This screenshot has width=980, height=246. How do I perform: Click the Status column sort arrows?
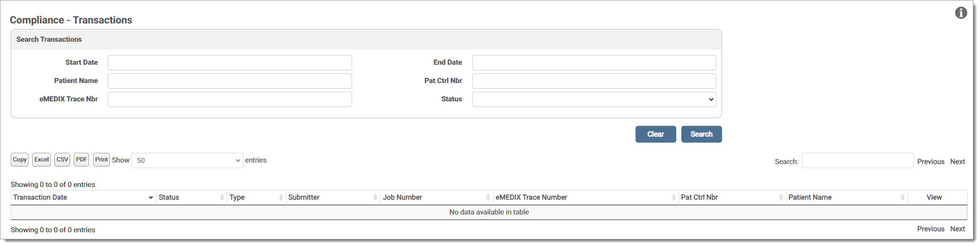(222, 198)
